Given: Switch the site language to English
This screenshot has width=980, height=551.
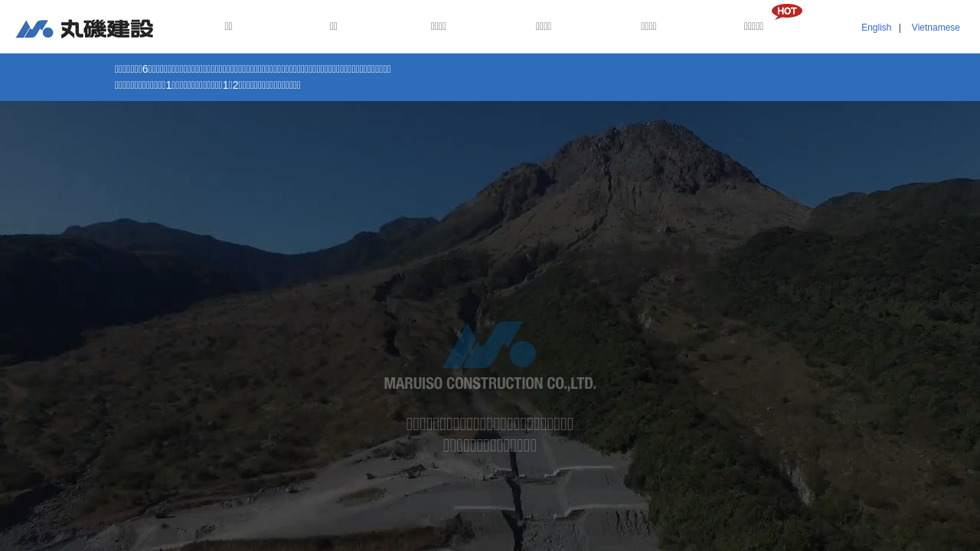Looking at the screenshot, I should pyautogui.click(x=876, y=28).
